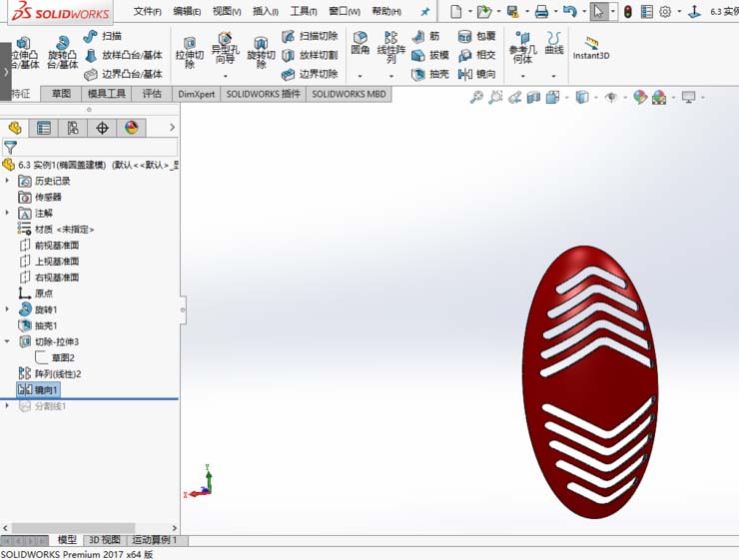Select 镜向1 in the feature tree

coord(38,390)
